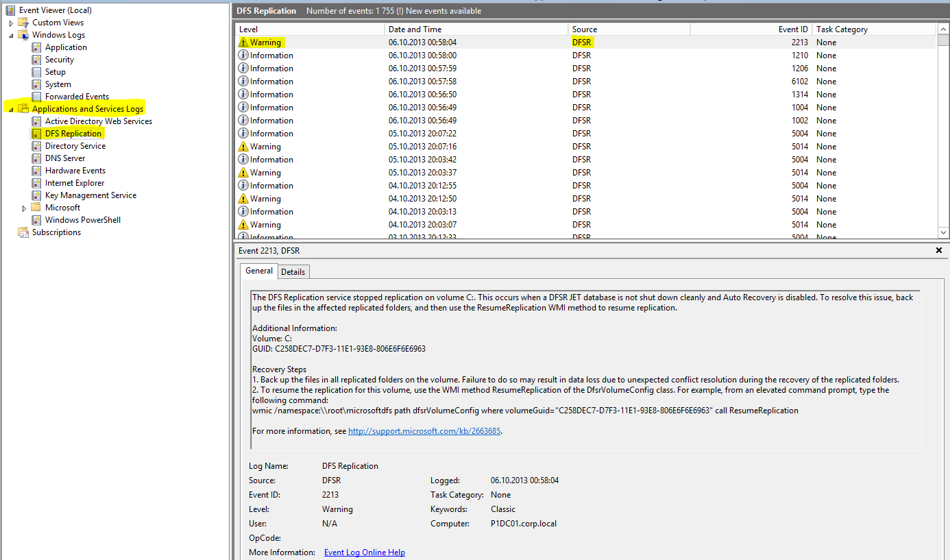Click the information icon for event 1314
The height and width of the screenshot is (560, 950).
pos(243,95)
